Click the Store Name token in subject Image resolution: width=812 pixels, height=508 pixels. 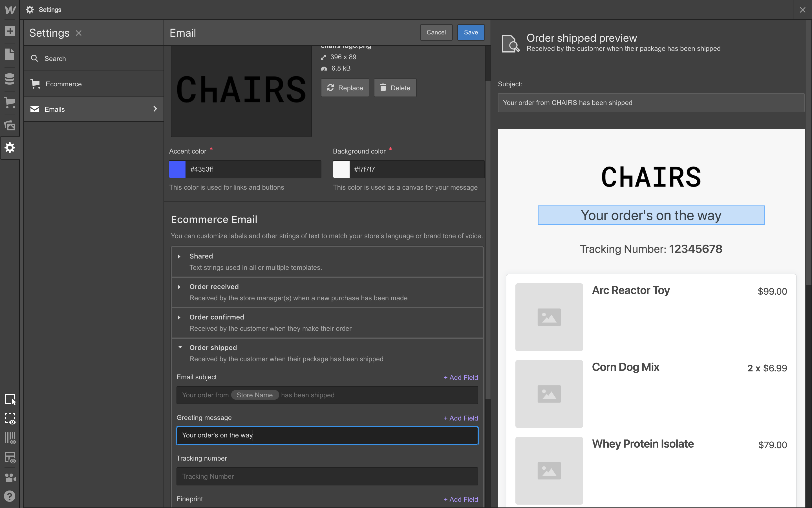point(255,395)
